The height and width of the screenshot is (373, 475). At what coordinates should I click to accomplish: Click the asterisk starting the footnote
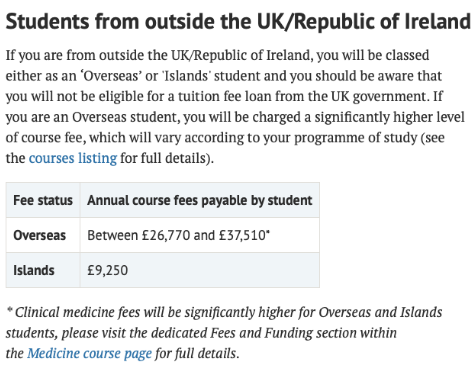[x=10, y=310]
